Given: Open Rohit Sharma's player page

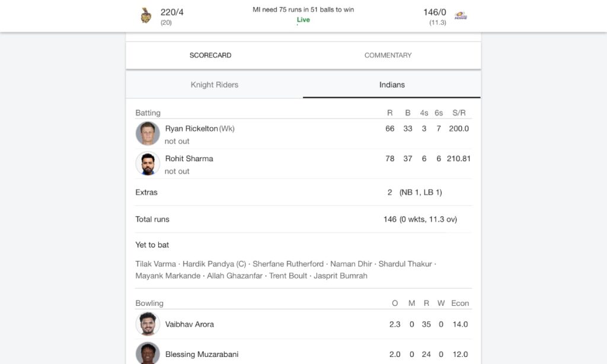Looking at the screenshot, I should tap(190, 158).
